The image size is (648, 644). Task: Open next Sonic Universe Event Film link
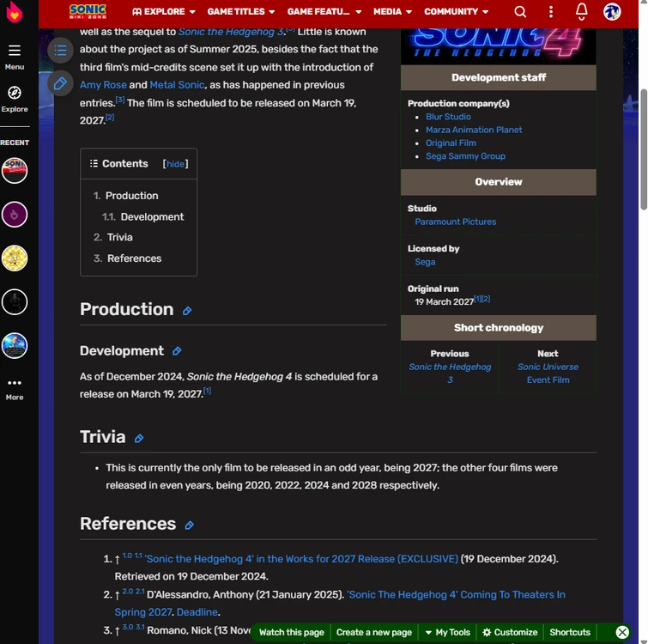pyautogui.click(x=548, y=374)
